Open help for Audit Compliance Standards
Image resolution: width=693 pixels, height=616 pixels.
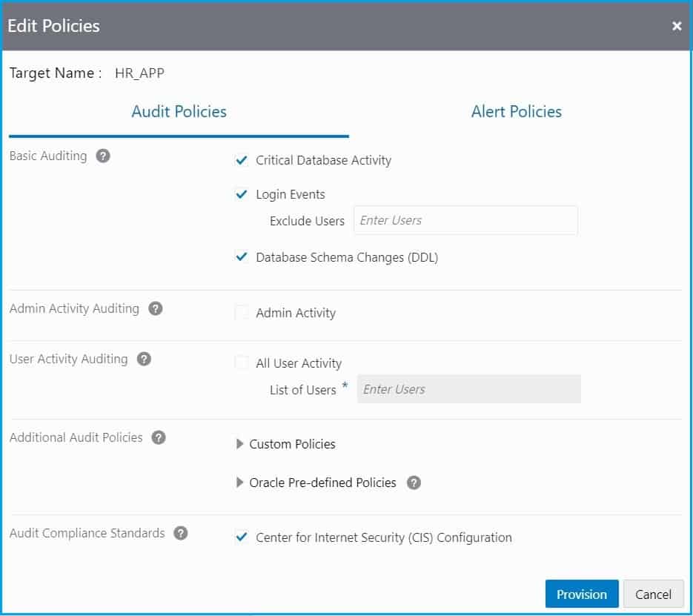click(x=180, y=532)
